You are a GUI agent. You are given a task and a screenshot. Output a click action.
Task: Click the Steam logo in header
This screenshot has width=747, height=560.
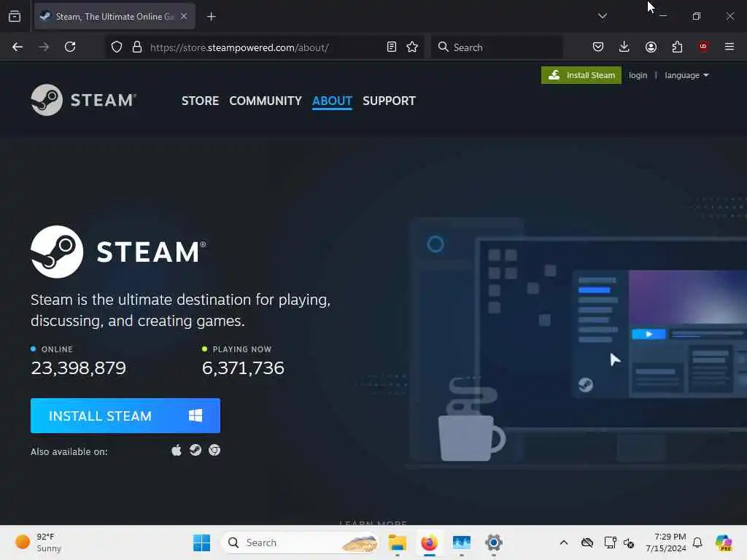84,100
